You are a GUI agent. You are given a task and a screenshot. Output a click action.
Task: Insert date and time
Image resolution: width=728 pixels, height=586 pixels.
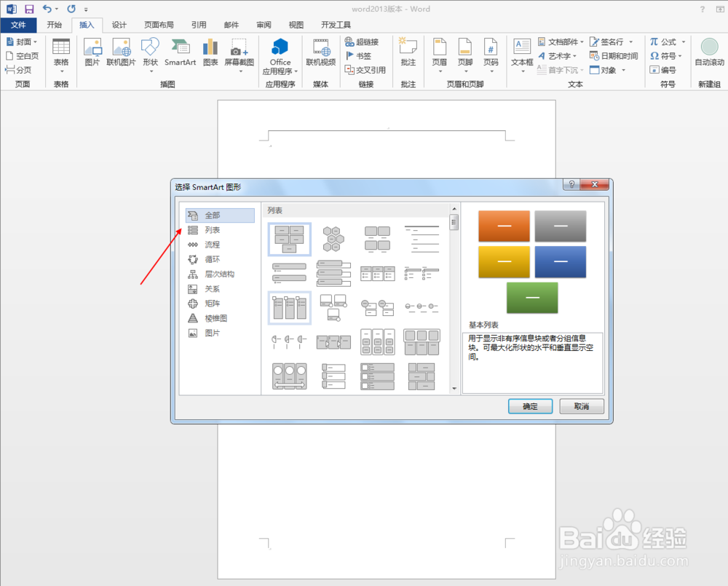[x=613, y=56]
